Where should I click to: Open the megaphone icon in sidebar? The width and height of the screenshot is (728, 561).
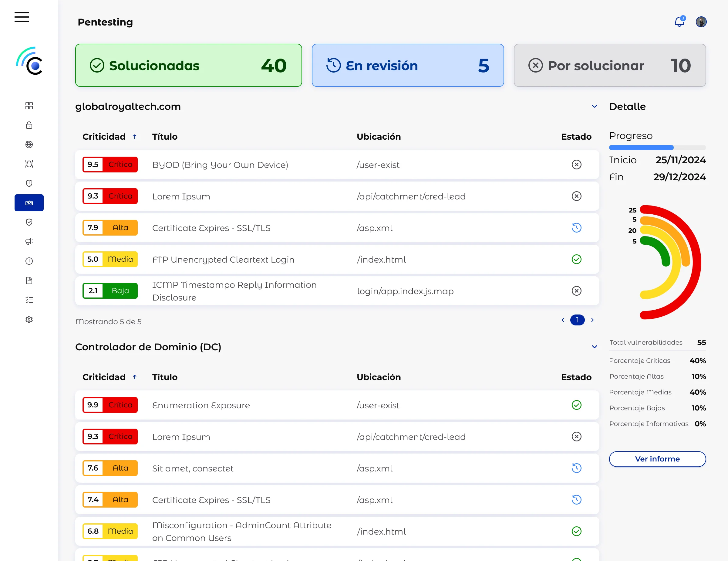tap(29, 241)
